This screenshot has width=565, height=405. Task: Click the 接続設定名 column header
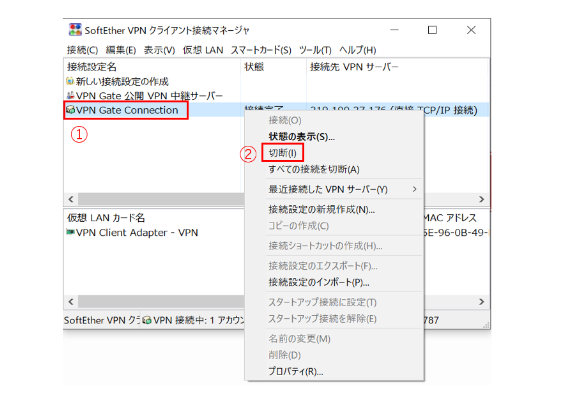(152, 67)
